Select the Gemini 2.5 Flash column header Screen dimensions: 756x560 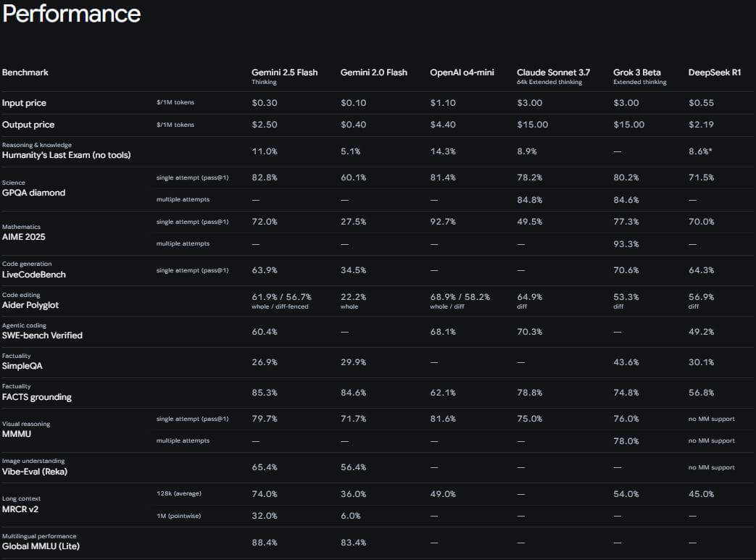pos(285,72)
